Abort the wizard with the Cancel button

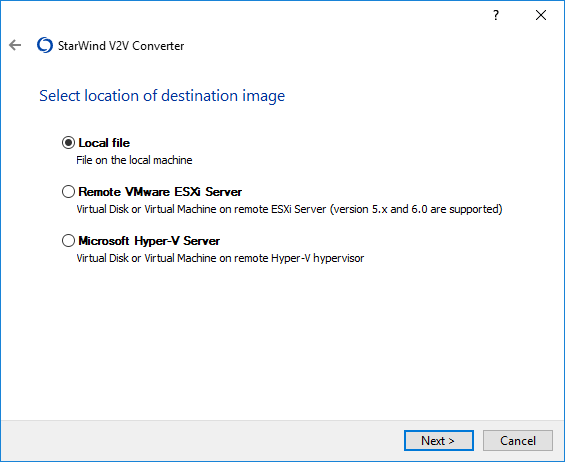point(518,440)
